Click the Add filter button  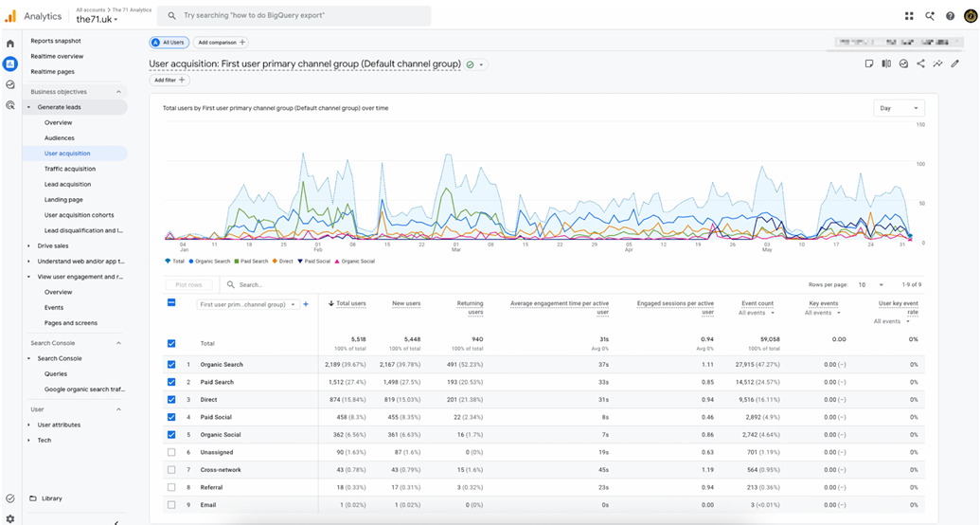coord(169,81)
